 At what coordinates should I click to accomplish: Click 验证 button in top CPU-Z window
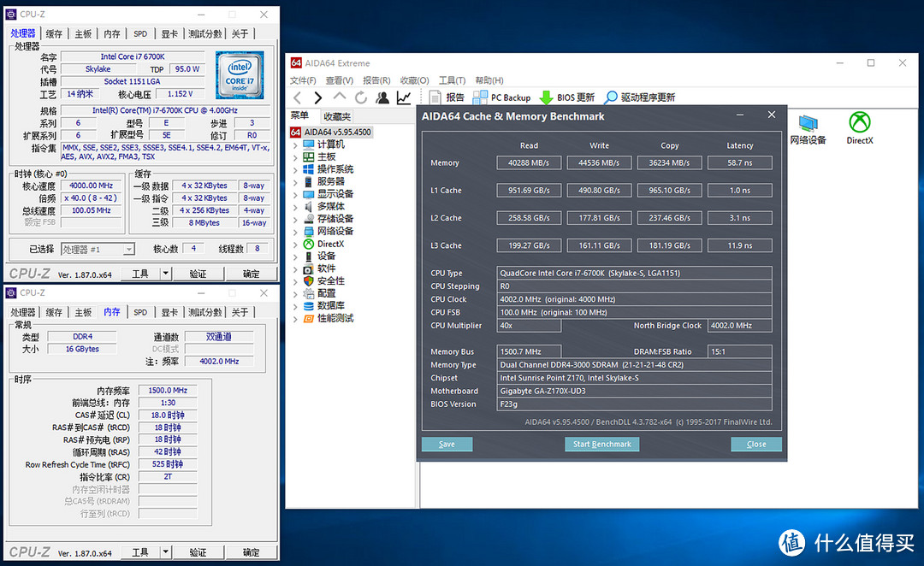pyautogui.click(x=198, y=274)
